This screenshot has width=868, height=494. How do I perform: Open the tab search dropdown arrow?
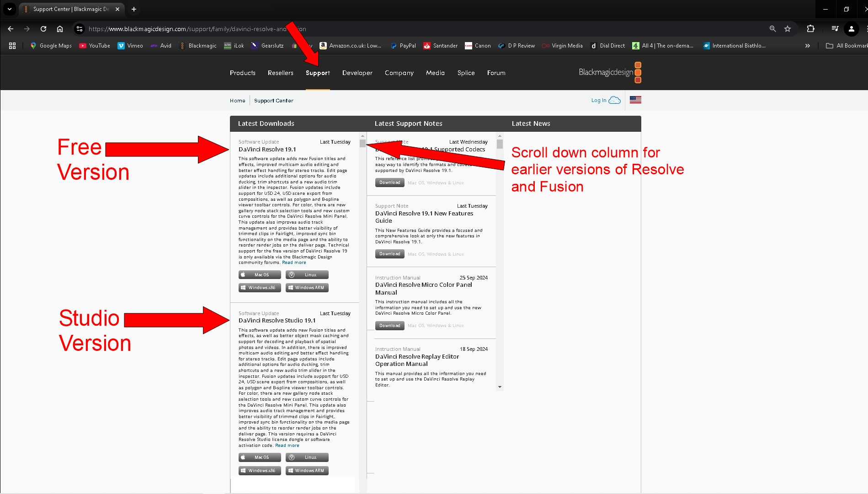[10, 9]
